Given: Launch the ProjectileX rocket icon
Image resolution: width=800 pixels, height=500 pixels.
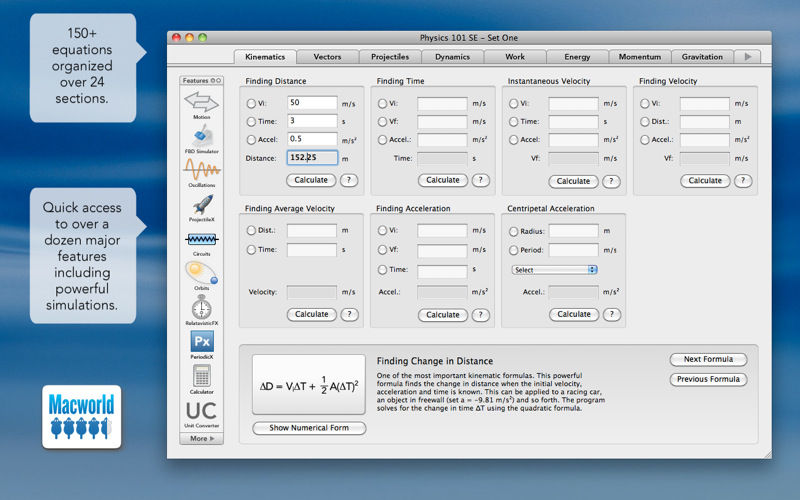Looking at the screenshot, I should click(x=202, y=205).
